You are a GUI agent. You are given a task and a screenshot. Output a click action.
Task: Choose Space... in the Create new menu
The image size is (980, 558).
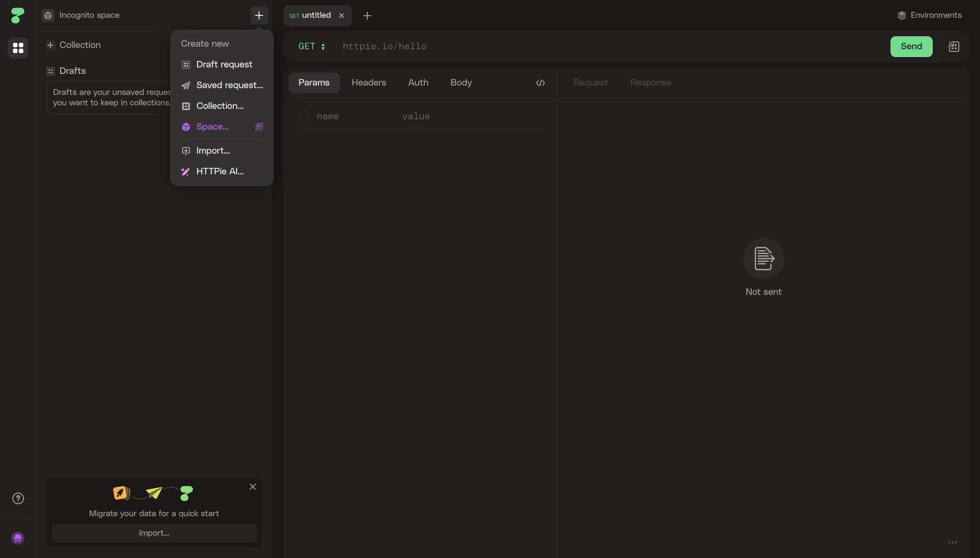[222, 127]
